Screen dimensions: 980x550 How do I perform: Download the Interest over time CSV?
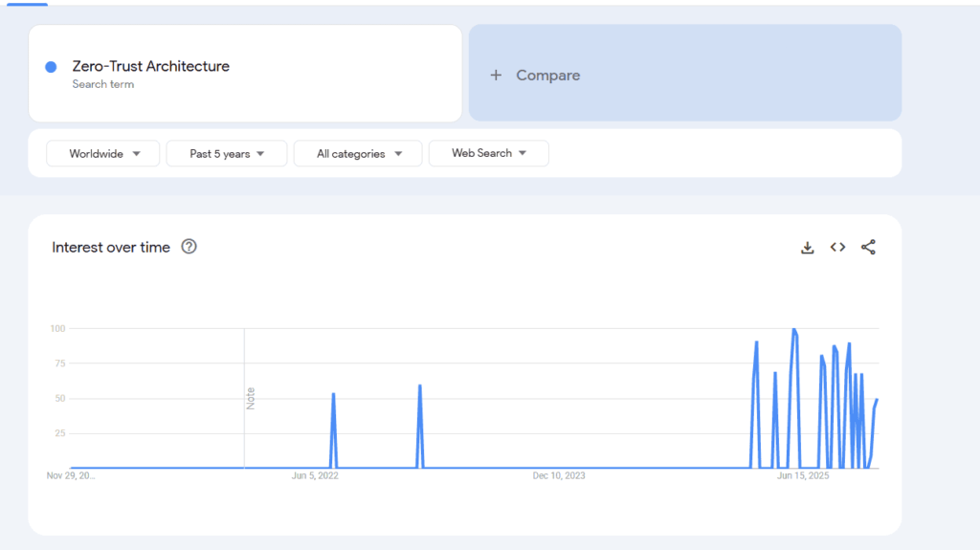807,248
